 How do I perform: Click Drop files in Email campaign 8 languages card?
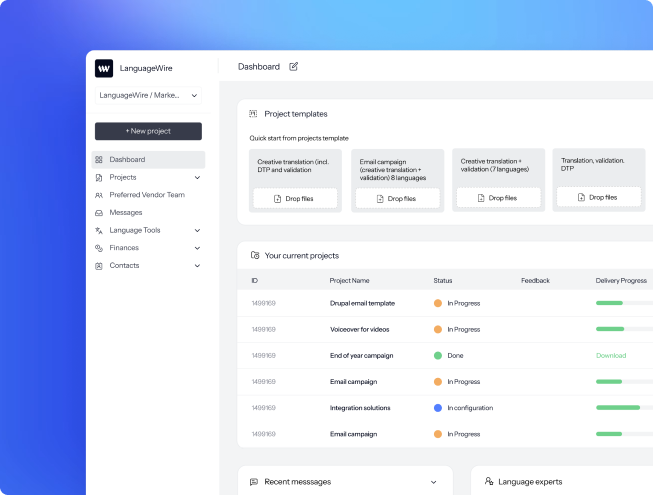tap(398, 199)
